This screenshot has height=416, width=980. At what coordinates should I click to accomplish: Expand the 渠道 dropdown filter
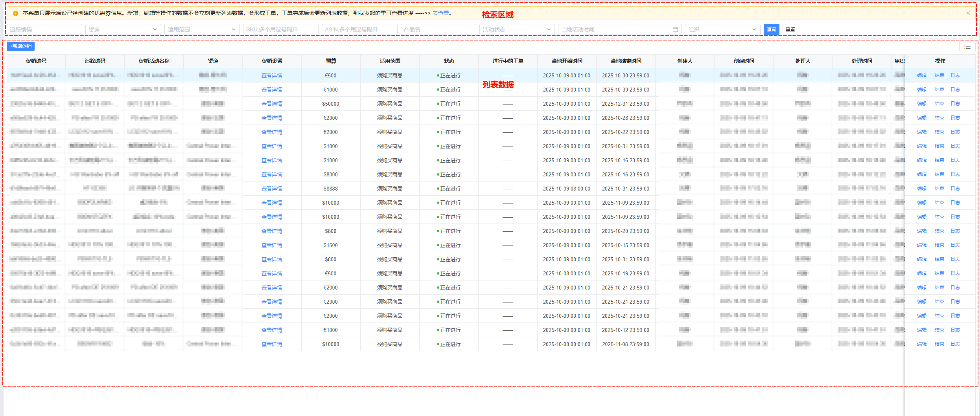tap(123, 29)
